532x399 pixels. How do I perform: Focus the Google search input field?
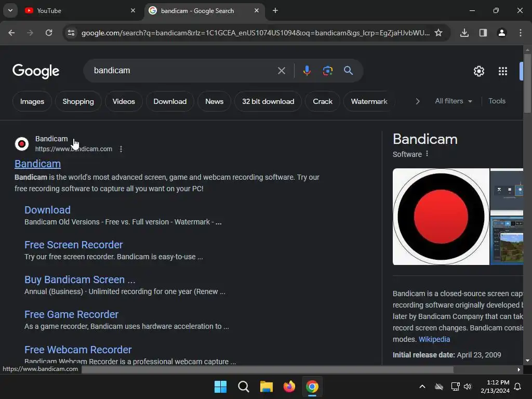coord(183,71)
